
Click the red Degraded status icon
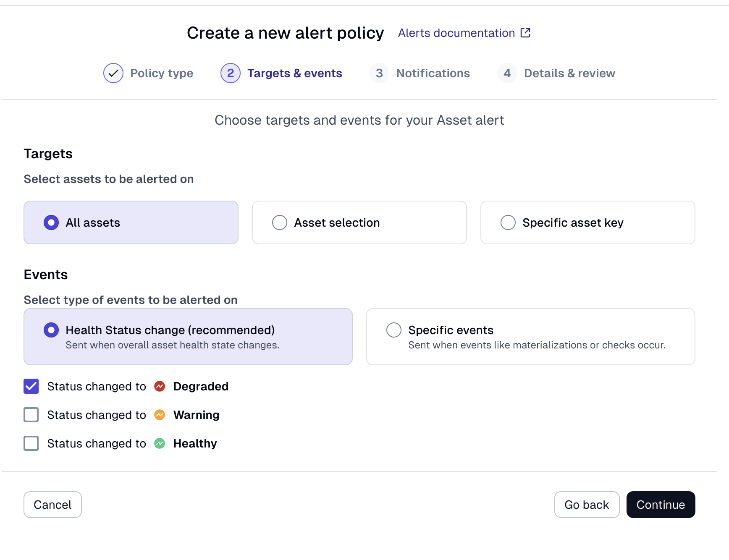(160, 386)
